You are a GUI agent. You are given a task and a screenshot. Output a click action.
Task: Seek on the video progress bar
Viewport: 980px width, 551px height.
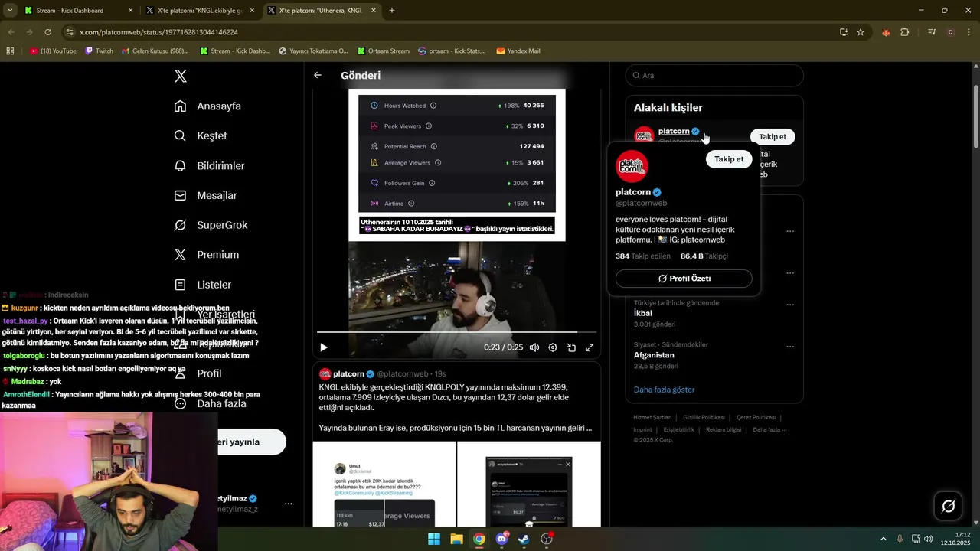click(x=457, y=332)
